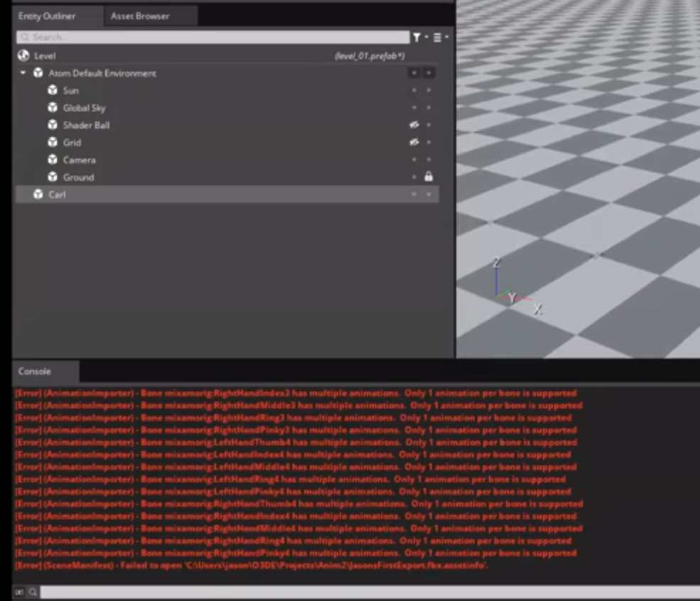700x601 pixels.
Task: Click the cube icon beside Camera entity
Action: 51,160
